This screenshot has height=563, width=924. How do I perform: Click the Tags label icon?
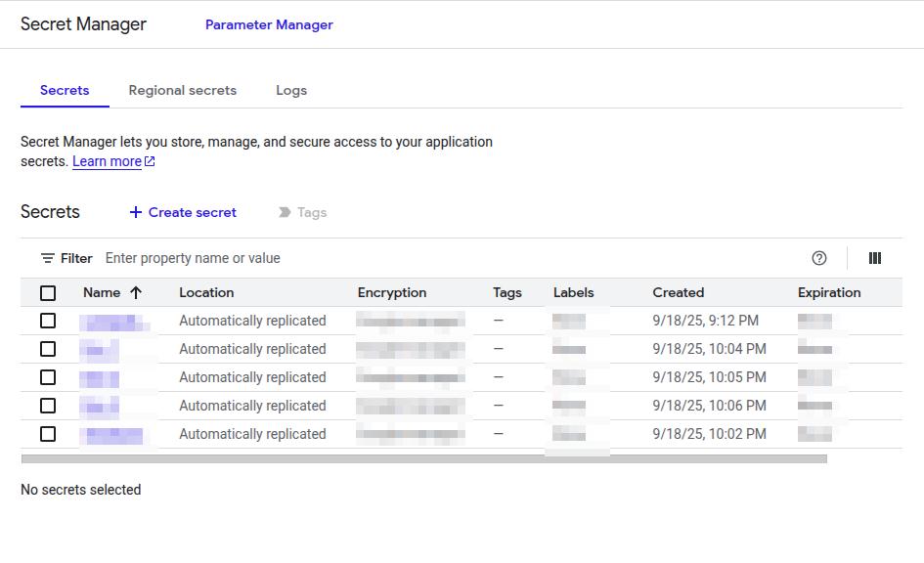pyautogui.click(x=285, y=212)
